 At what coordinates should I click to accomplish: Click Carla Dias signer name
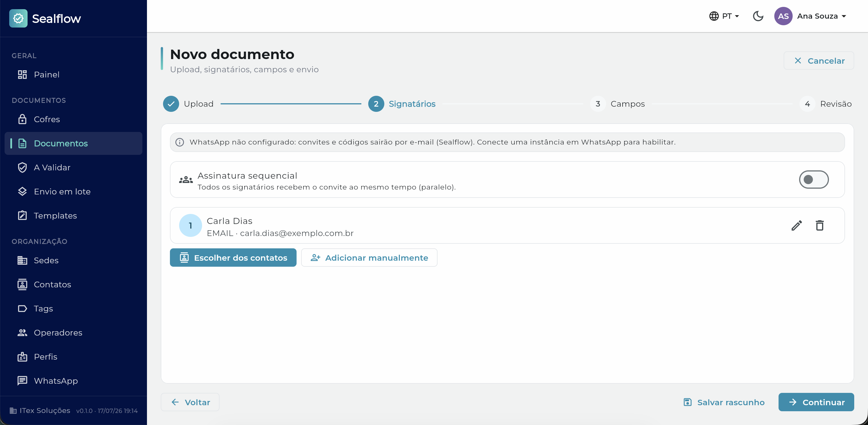(x=229, y=221)
